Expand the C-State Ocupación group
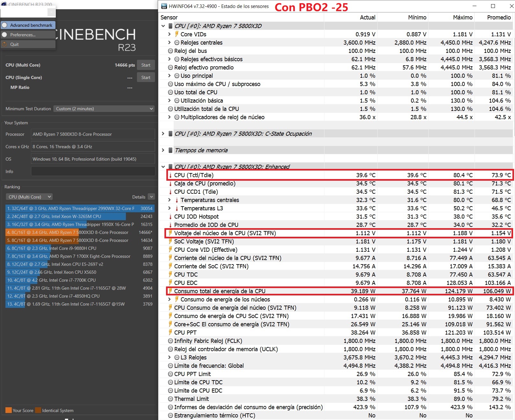 point(163,134)
